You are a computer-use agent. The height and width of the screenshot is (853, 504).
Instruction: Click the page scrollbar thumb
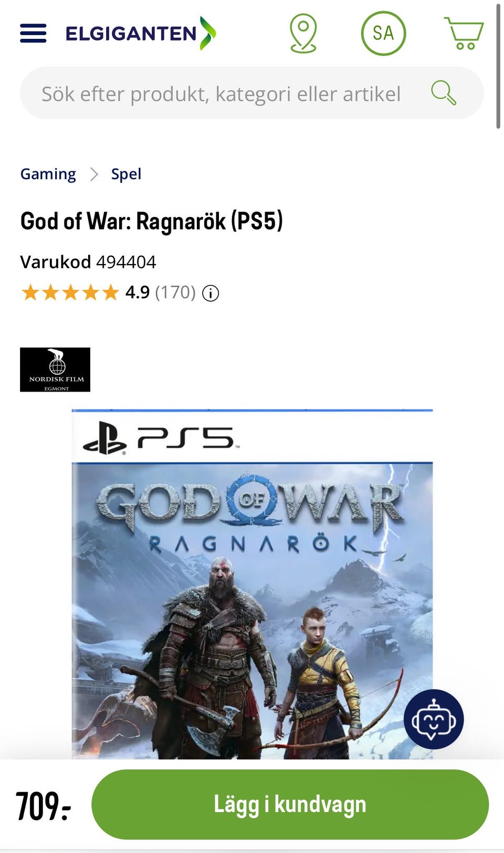coord(498,66)
